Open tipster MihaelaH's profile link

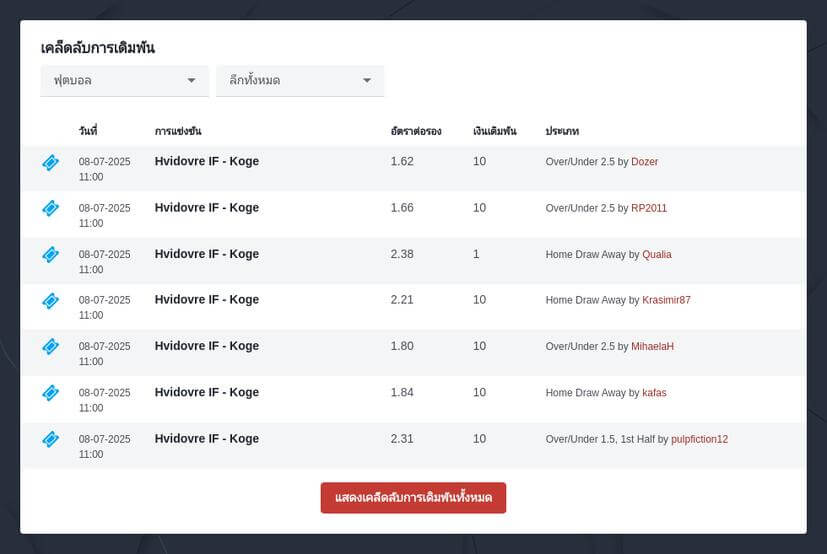[652, 347]
